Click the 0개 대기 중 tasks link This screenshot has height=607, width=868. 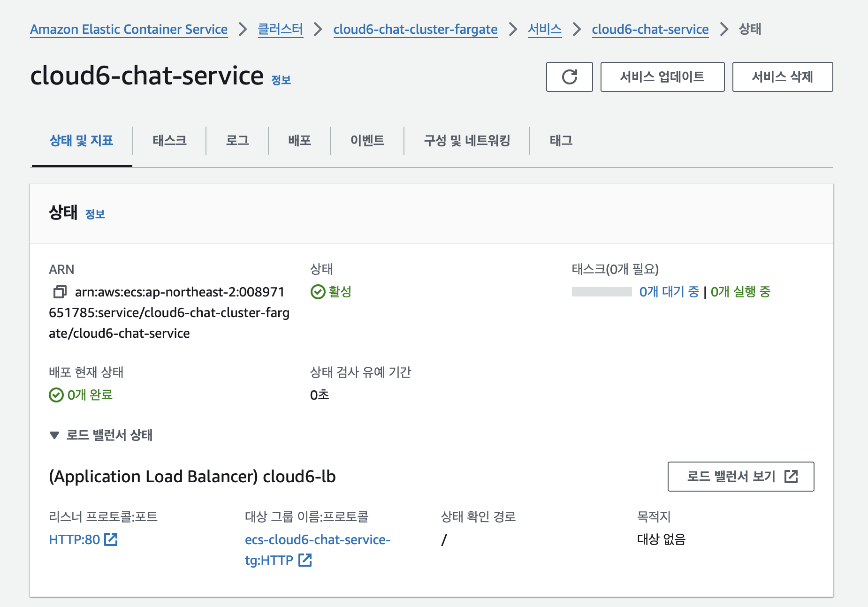point(669,292)
